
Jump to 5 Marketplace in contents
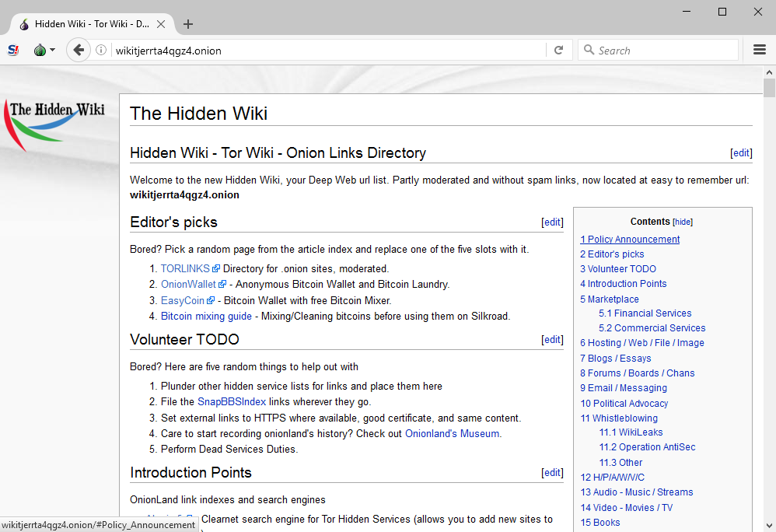[x=610, y=299]
